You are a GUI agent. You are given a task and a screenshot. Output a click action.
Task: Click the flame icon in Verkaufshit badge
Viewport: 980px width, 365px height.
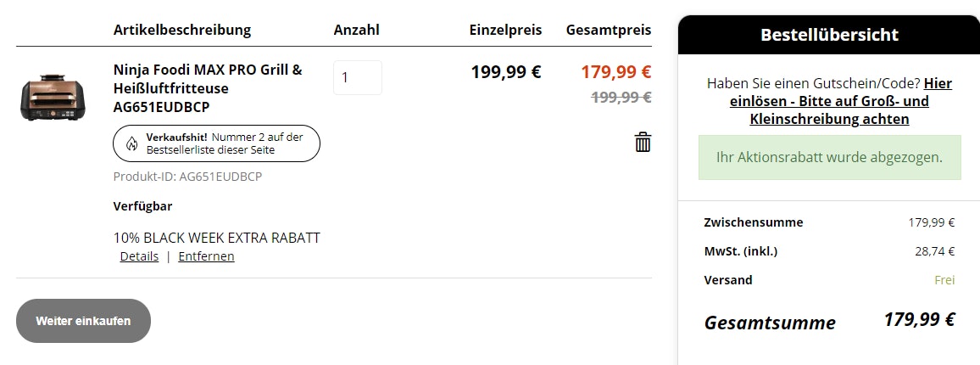(x=131, y=143)
